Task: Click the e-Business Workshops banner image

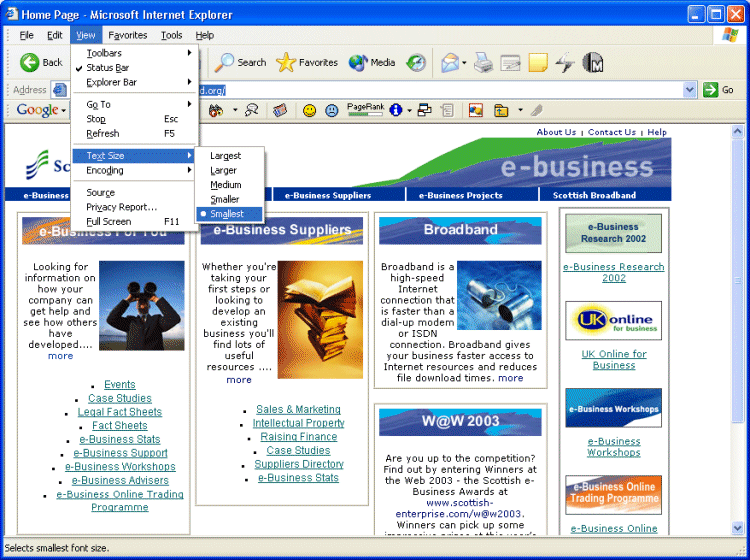Action: click(x=614, y=407)
